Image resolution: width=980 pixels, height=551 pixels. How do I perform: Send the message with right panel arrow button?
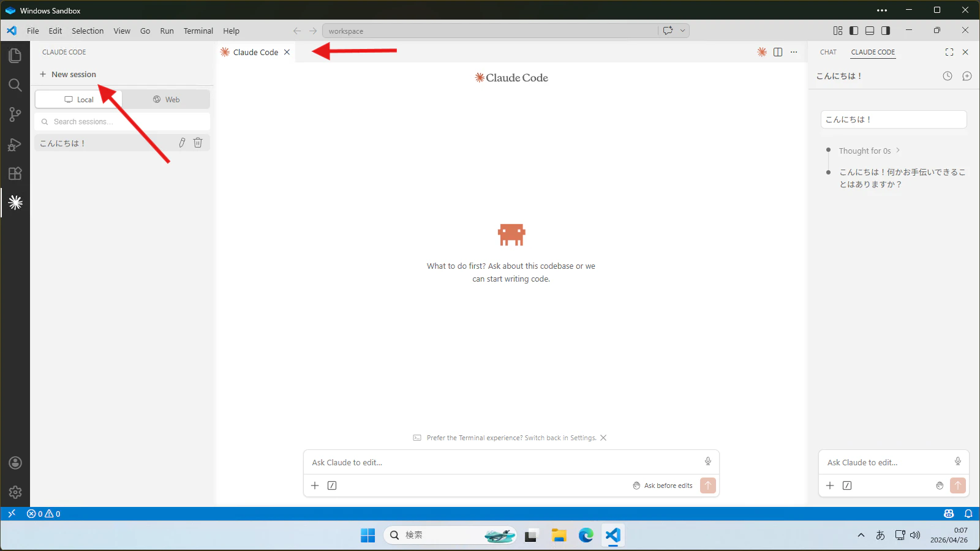(x=958, y=485)
